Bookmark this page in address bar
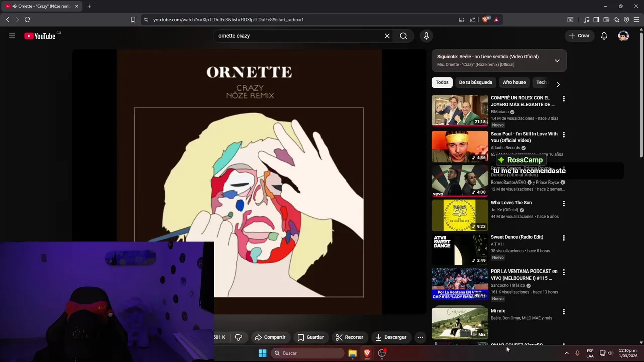This screenshot has height=362, width=644. point(133,19)
